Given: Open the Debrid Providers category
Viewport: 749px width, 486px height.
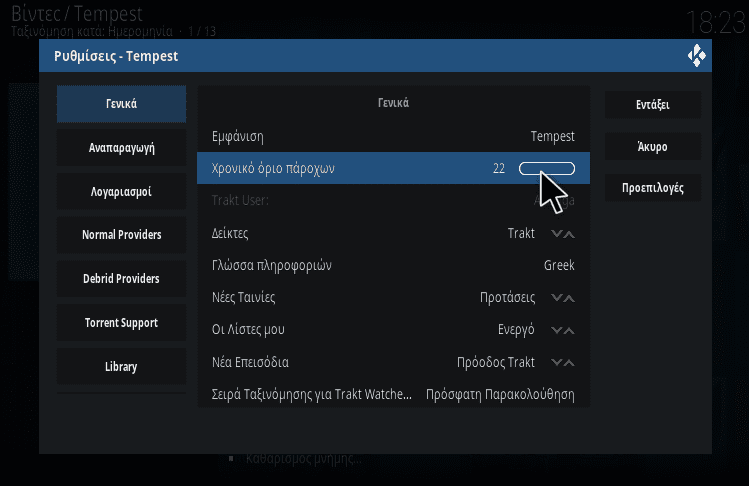Looking at the screenshot, I should (121, 279).
